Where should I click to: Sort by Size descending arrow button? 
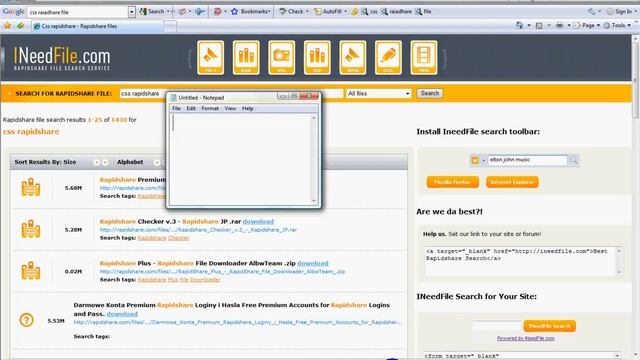[x=105, y=162]
